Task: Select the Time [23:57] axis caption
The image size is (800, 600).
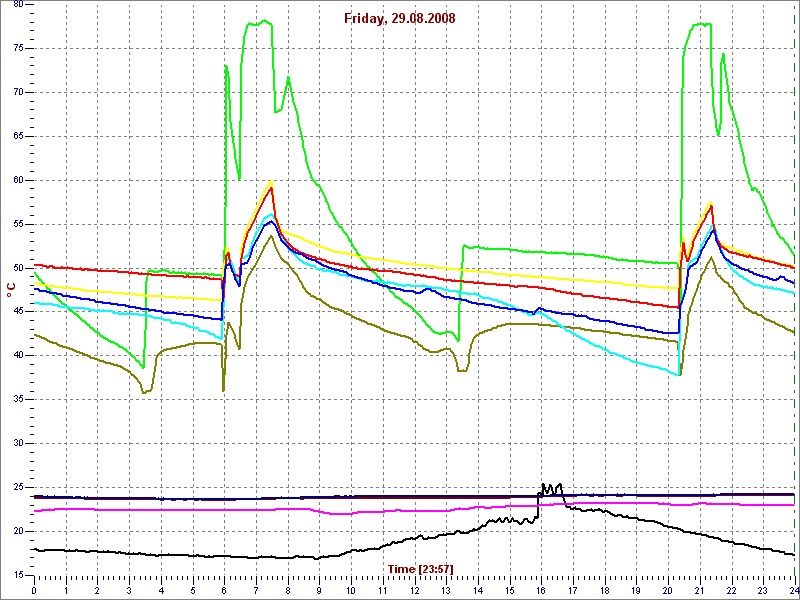Action: (x=420, y=568)
